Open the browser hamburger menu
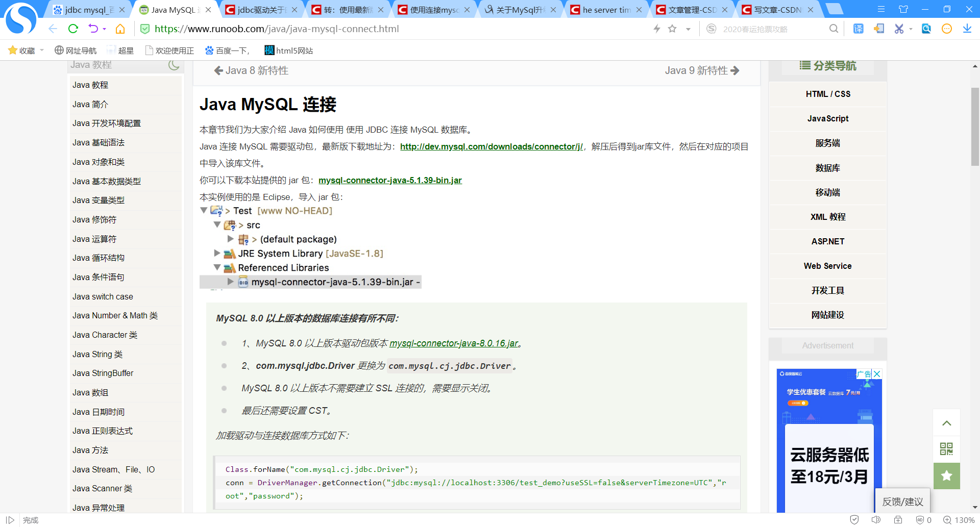Screen dimensions: 980x527 (x=881, y=9)
